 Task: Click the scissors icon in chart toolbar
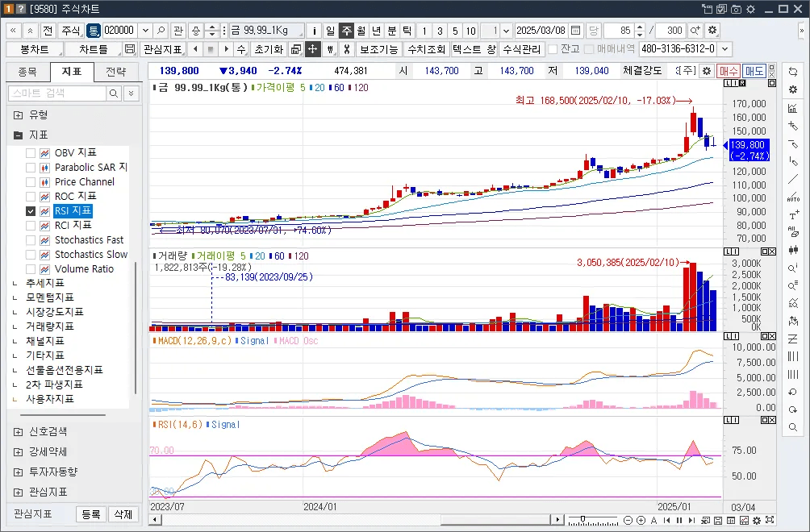point(347,49)
